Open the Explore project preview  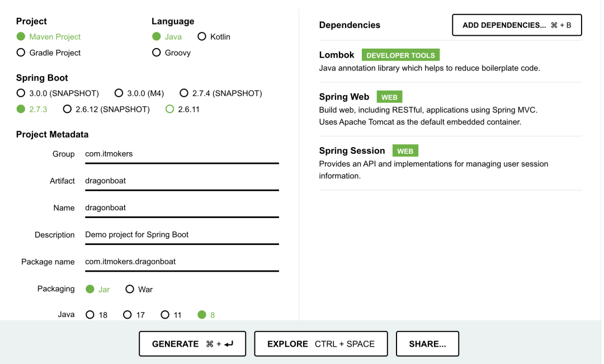[x=321, y=344]
